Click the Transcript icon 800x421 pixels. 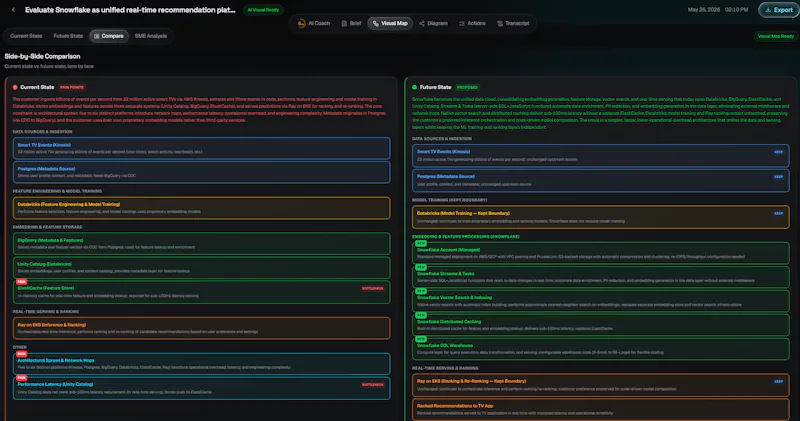click(500, 23)
